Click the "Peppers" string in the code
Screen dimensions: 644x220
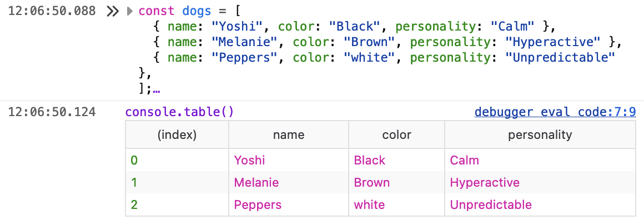(x=244, y=58)
